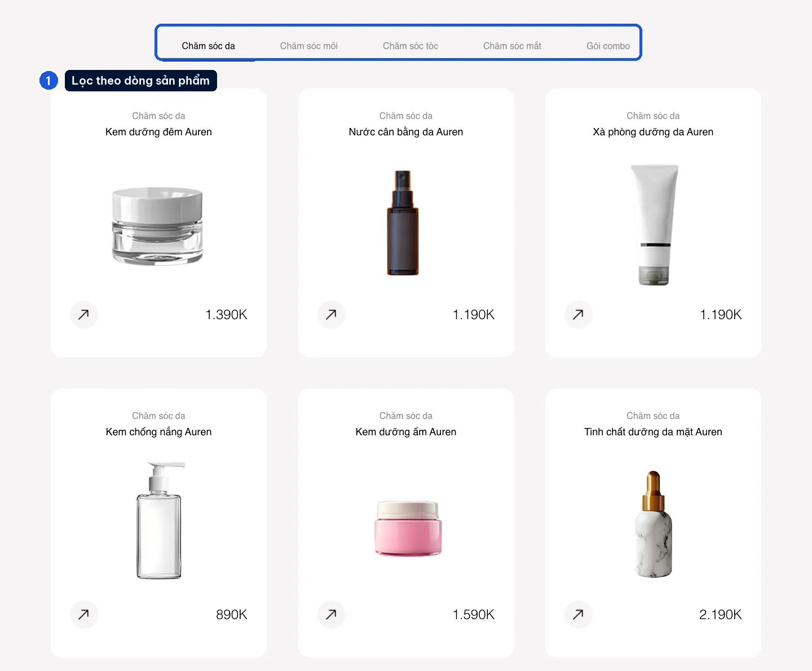This screenshot has height=671, width=812.
Task: Click the white tube image of Xà phòng dưỡng da
Action: click(654, 224)
